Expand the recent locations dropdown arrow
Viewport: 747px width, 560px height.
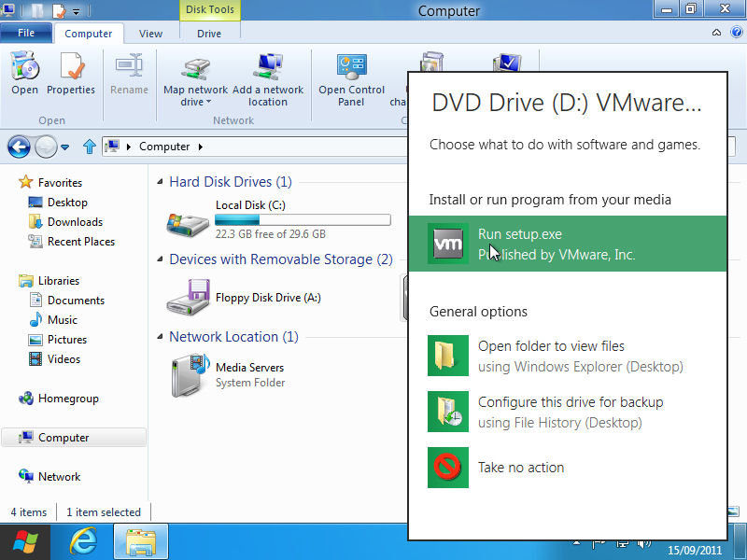pos(64,147)
